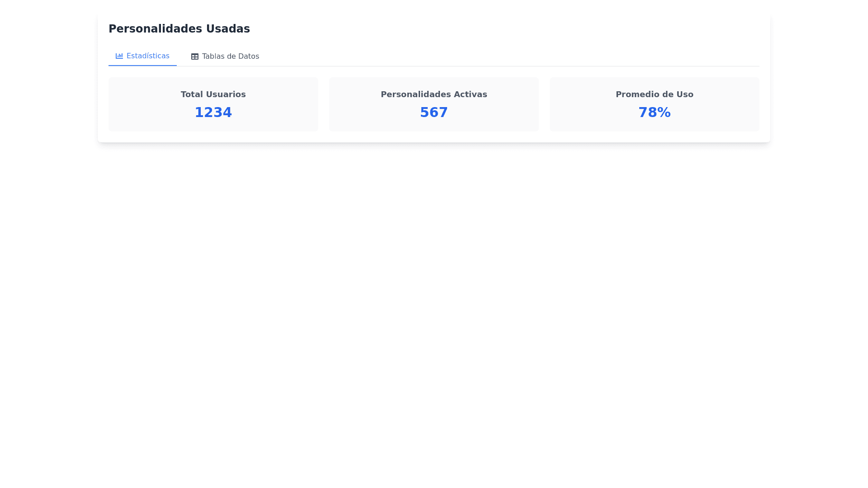Image resolution: width=868 pixels, height=488 pixels.
Task: Click the word "Personalidades" in the page heading
Action: (x=155, y=29)
